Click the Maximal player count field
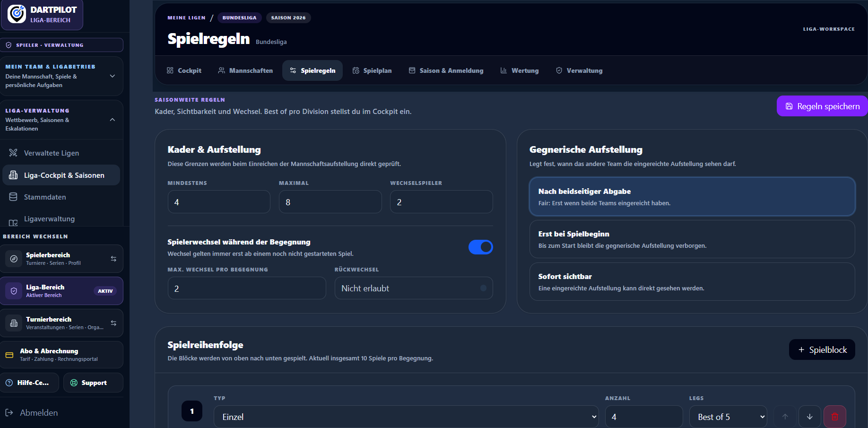This screenshot has height=428, width=868. (x=330, y=202)
